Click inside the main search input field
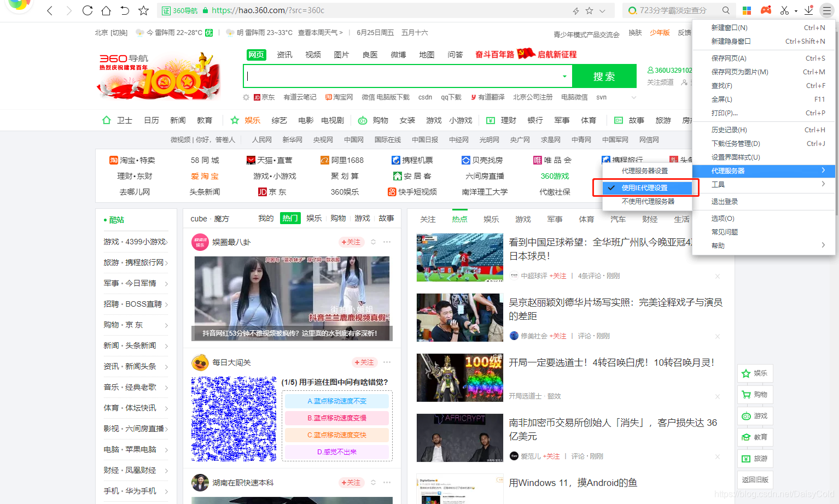839x504 pixels. 402,76
